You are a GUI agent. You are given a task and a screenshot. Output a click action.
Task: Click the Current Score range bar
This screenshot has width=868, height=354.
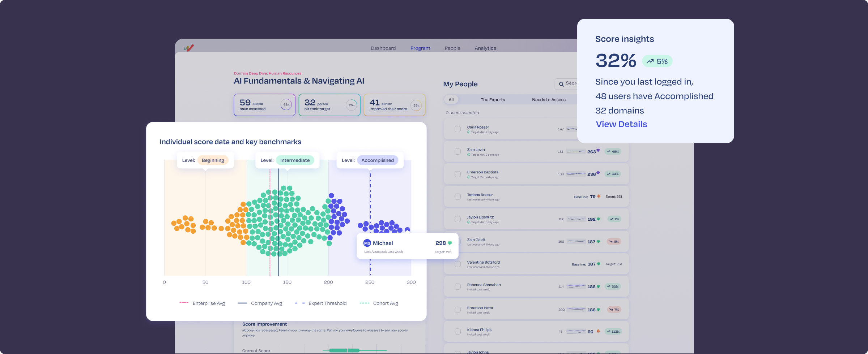pyautogui.click(x=354, y=350)
